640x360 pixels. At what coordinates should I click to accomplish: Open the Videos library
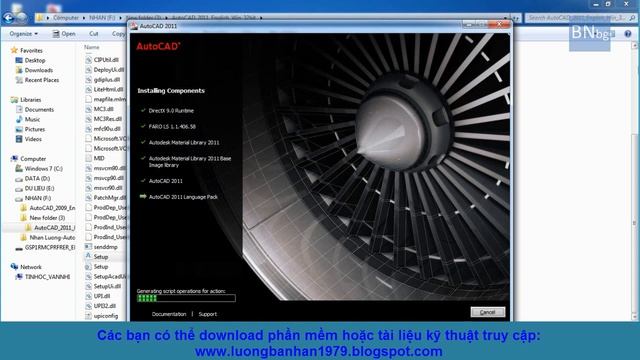point(33,139)
